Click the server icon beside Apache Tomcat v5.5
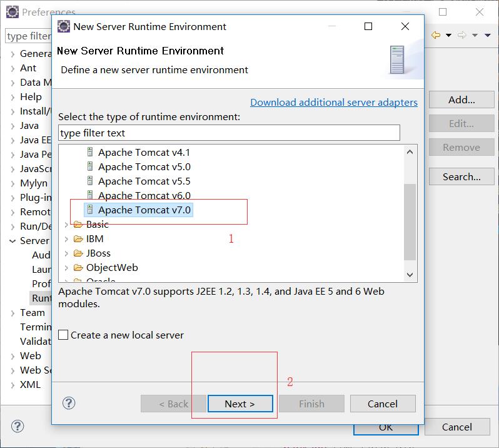 (x=90, y=181)
